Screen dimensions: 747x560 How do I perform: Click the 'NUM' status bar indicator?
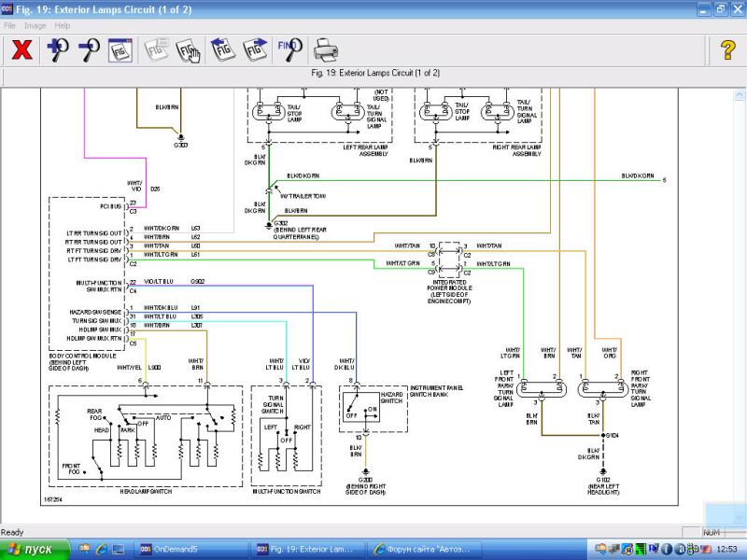(711, 532)
